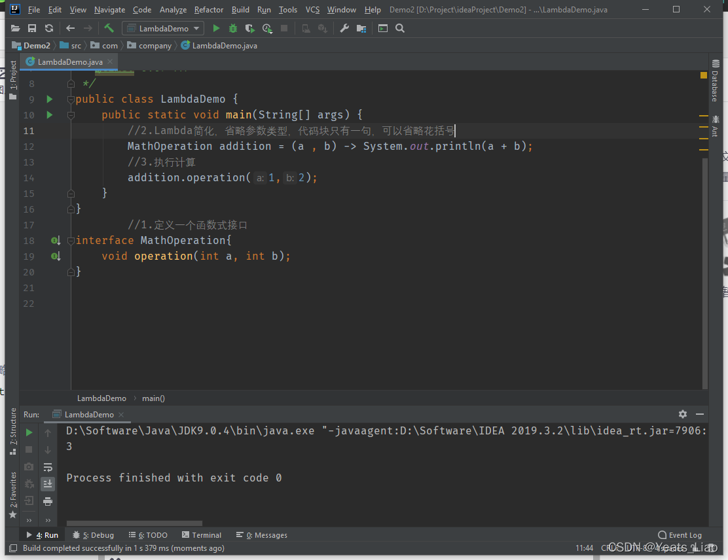Open the File menu
728x560 pixels.
click(34, 10)
